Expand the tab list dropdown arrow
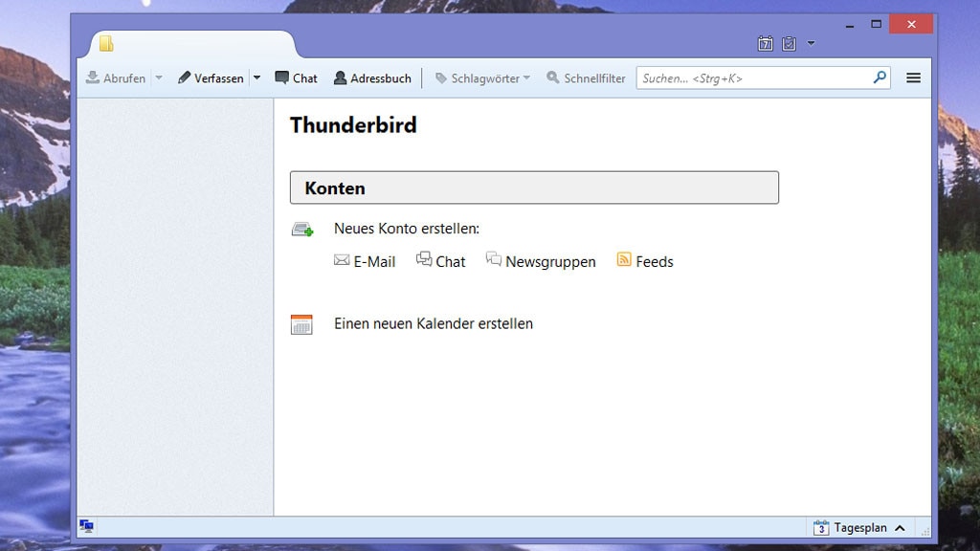 point(811,44)
